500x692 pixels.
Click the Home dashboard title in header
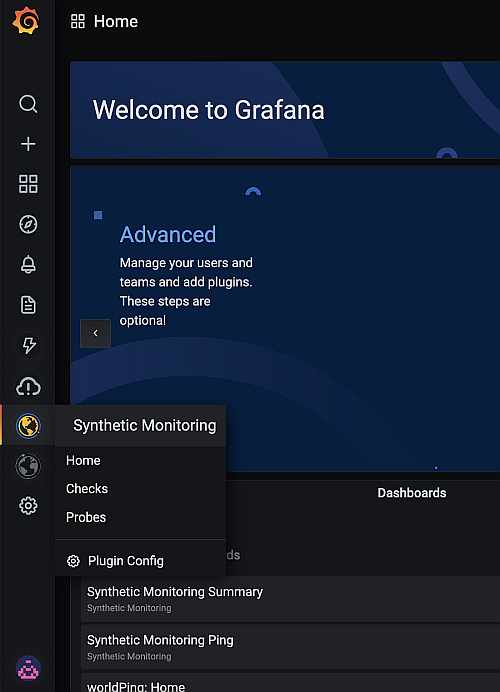tap(116, 21)
